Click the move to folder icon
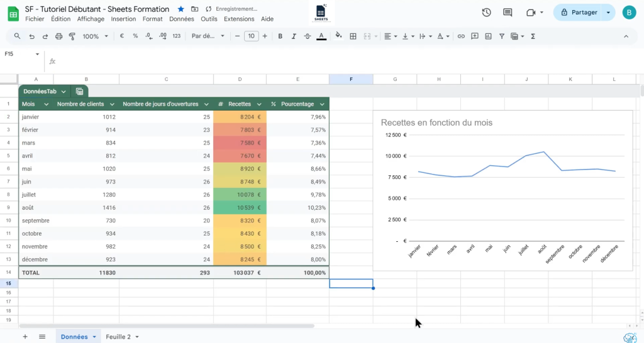Viewport: 644px width, 343px height. pyautogui.click(x=195, y=9)
